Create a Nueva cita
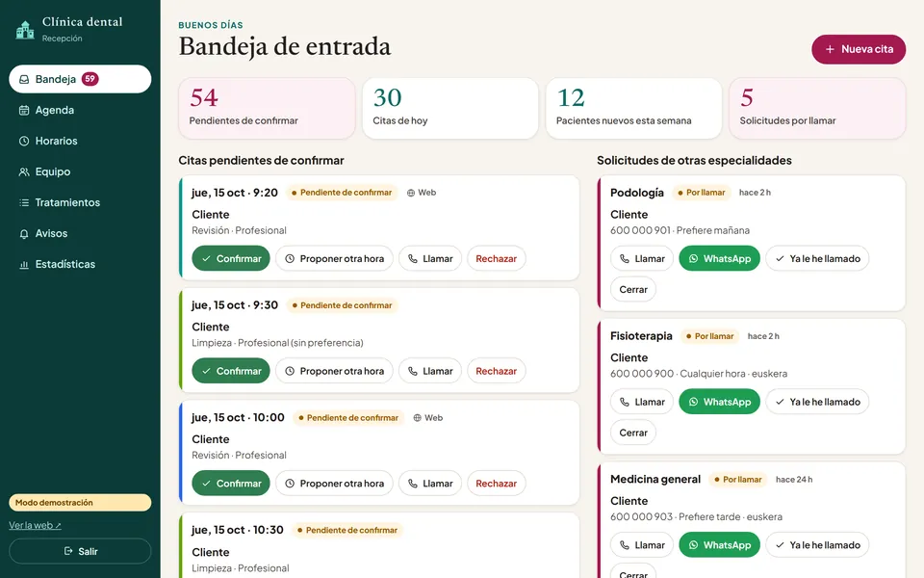924x578 pixels. (859, 49)
